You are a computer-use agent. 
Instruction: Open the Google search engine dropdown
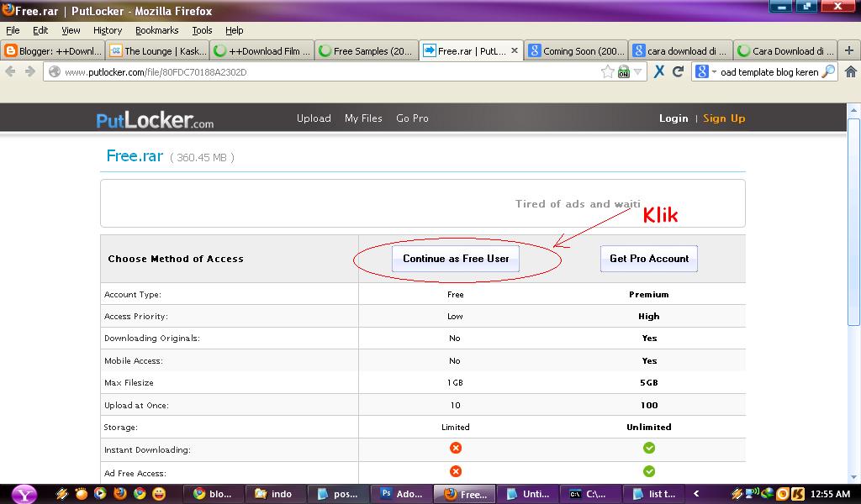point(705,72)
